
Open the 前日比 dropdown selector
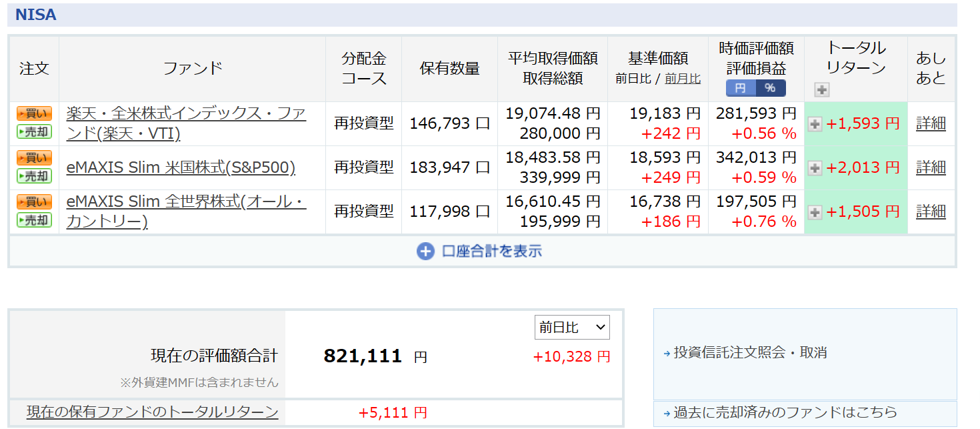click(x=572, y=327)
